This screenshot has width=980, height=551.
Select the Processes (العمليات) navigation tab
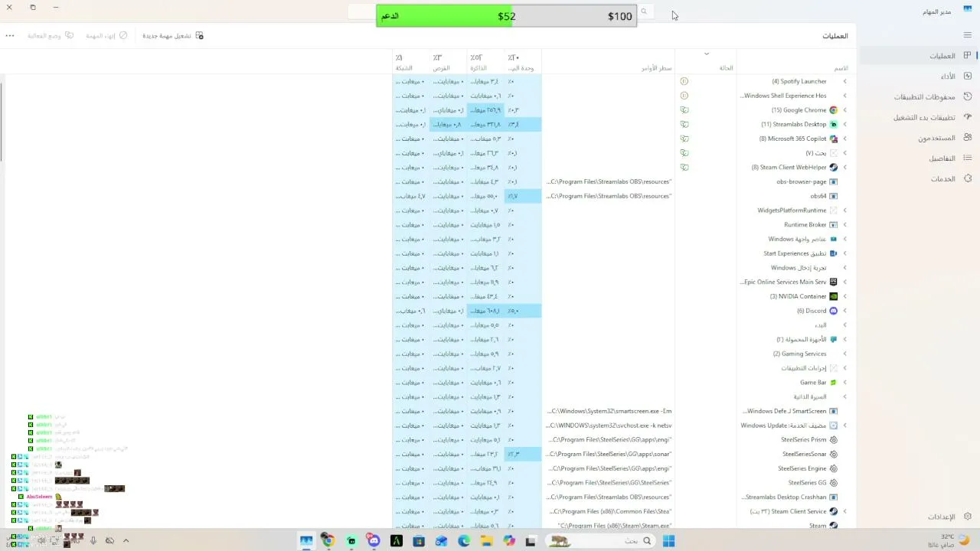coord(919,56)
